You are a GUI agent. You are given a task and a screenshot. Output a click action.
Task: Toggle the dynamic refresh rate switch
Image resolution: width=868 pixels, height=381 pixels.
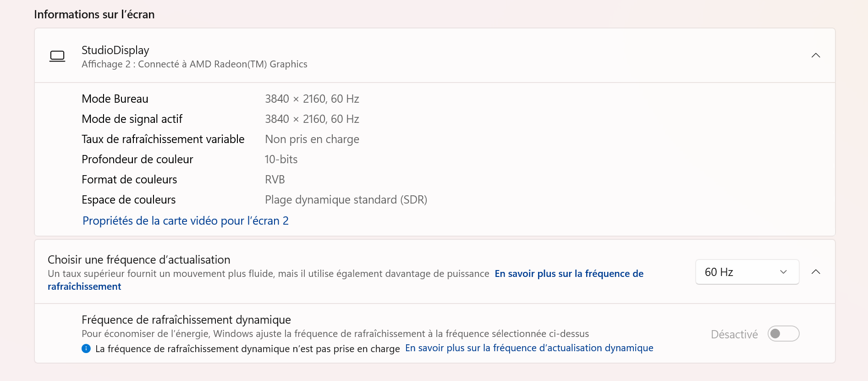pos(784,334)
